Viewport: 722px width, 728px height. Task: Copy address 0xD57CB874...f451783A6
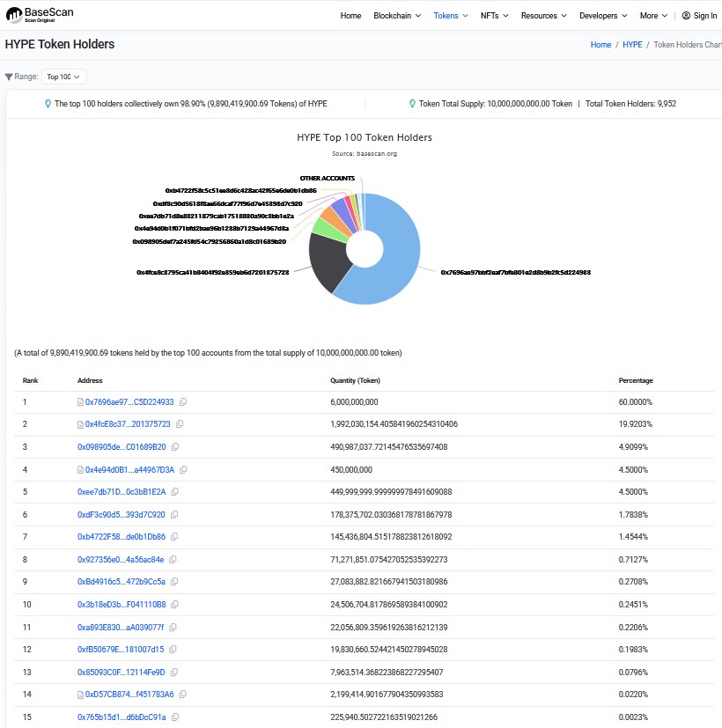coord(183,695)
